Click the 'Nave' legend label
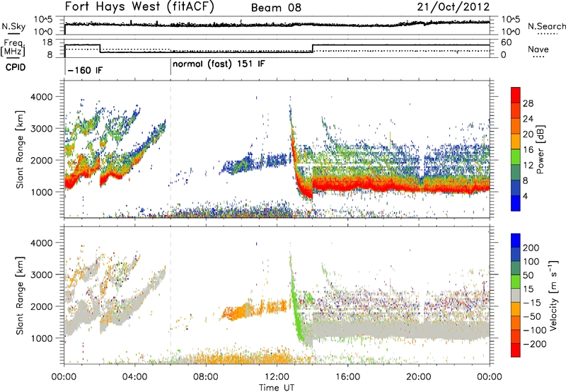The height and width of the screenshot is (392, 566). coord(538,49)
